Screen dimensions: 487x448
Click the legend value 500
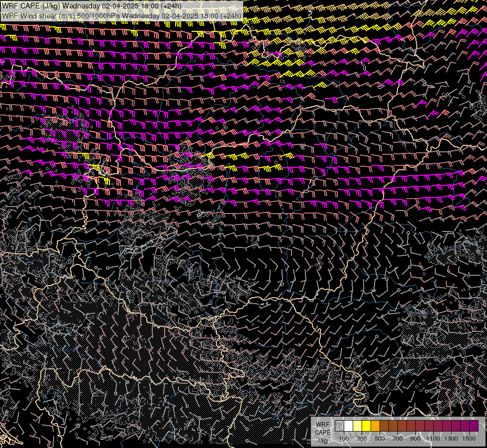380,439
